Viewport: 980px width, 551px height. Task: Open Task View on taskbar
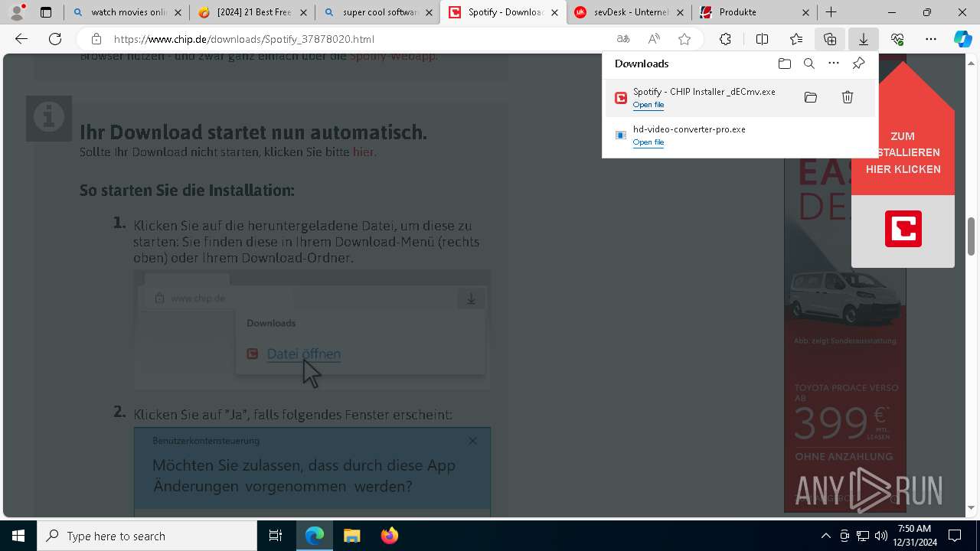pyautogui.click(x=276, y=536)
